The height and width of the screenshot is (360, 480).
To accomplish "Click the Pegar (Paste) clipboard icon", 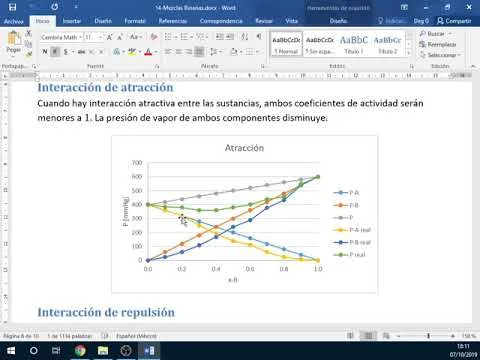I will [x=13, y=38].
